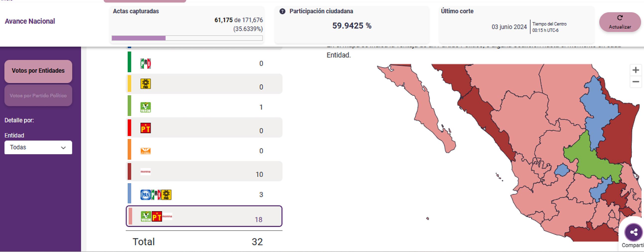Click the PAN-PRI-PRD coalition logo
644x252 pixels.
coord(156,195)
